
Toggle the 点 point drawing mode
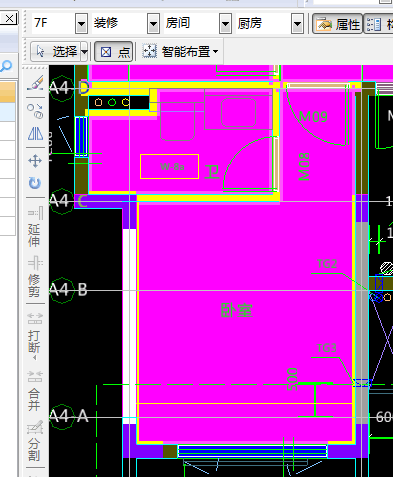click(x=114, y=52)
